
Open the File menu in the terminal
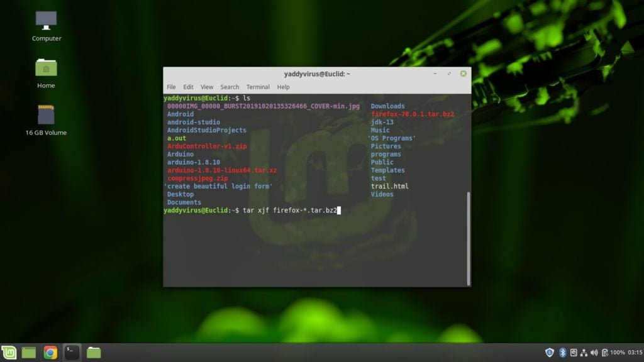click(x=171, y=87)
